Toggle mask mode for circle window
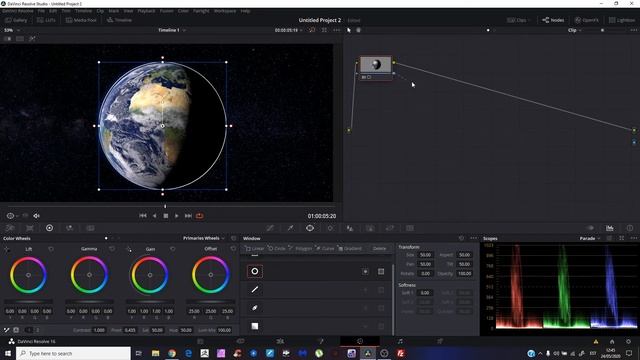This screenshot has height=360, width=640. click(381, 271)
